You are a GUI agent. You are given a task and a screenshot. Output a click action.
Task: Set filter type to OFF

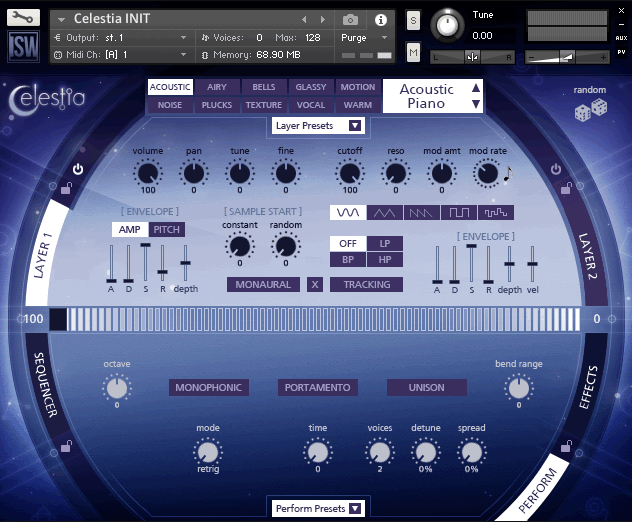[x=348, y=243]
